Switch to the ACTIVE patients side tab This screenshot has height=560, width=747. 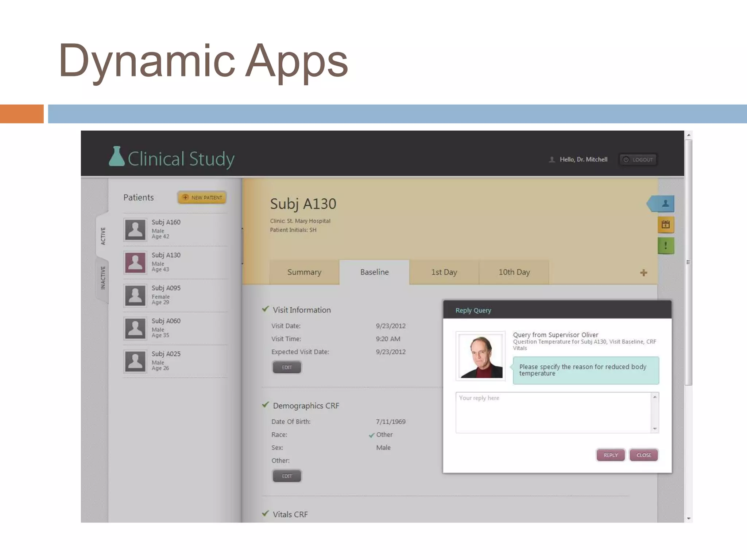103,236
